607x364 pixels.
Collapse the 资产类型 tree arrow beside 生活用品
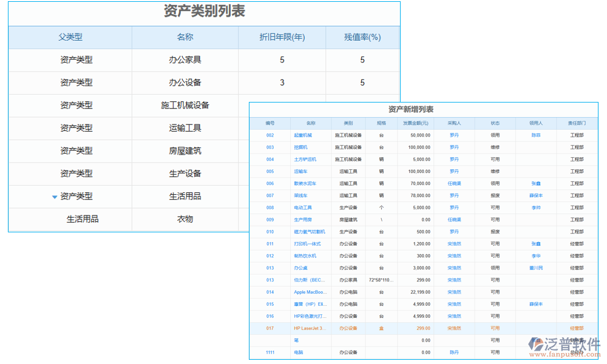[x=55, y=197]
